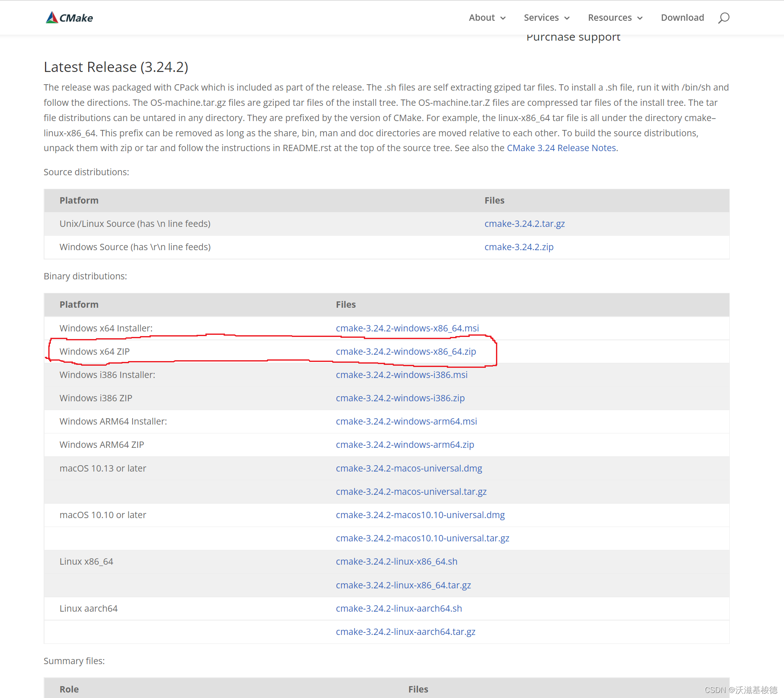Expand the About menu chevron
This screenshot has width=784, height=698.
503,18
